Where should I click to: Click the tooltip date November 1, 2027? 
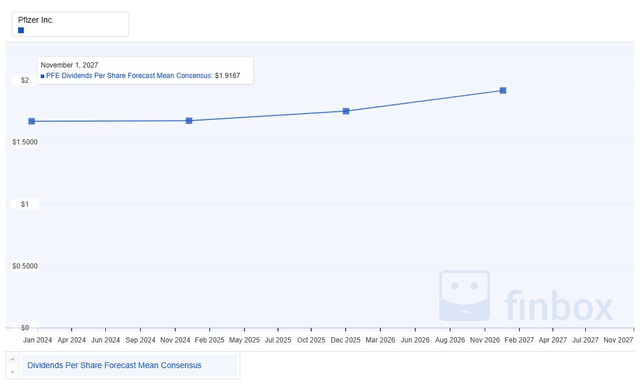[69, 65]
